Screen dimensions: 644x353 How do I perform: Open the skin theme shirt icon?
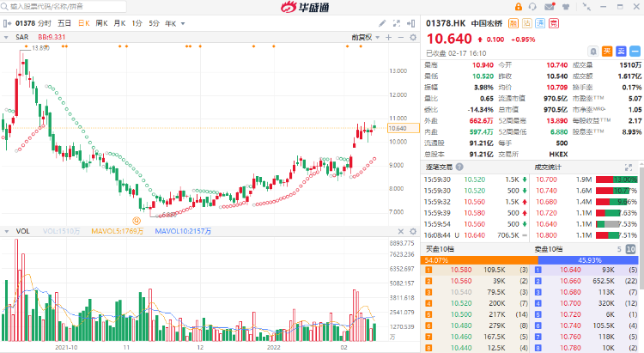pyautogui.click(x=566, y=7)
